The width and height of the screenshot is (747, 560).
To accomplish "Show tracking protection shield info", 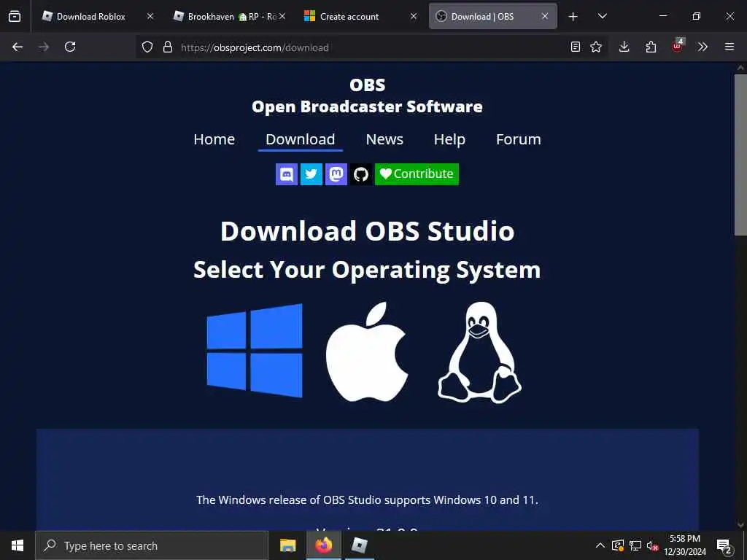I will tap(147, 47).
